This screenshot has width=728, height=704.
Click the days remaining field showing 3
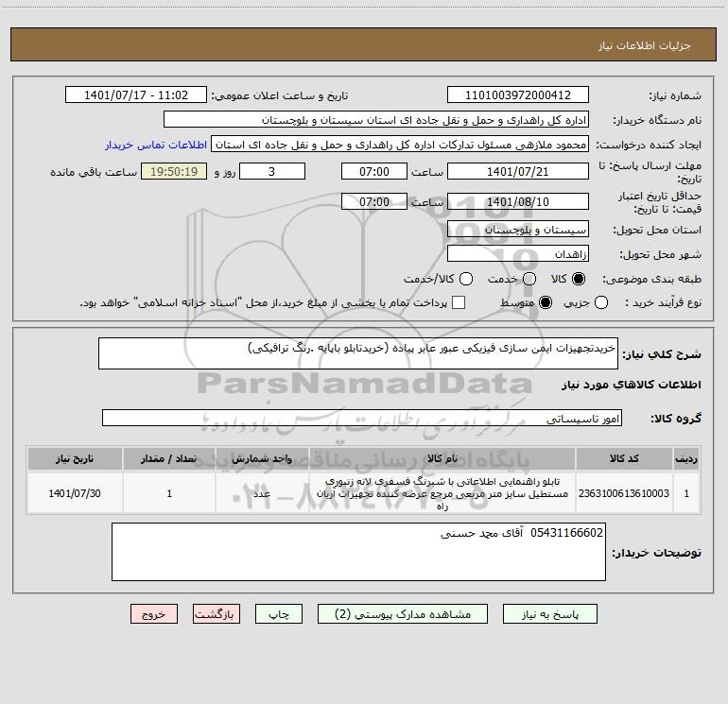coord(272,171)
